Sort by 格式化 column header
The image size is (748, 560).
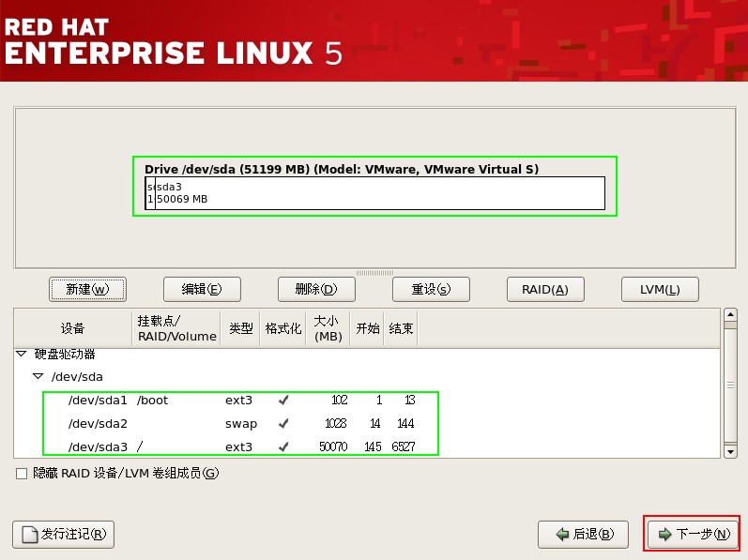click(282, 328)
